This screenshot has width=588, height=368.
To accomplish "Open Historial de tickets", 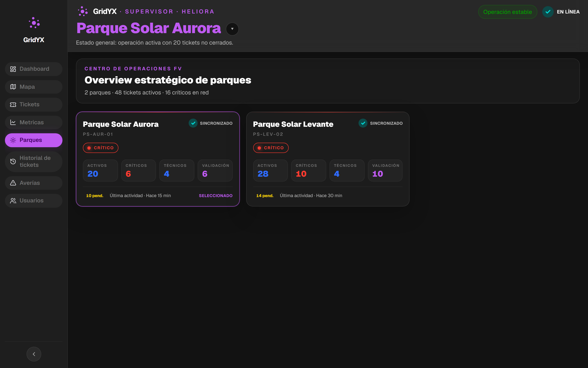I will pyautogui.click(x=33, y=162).
